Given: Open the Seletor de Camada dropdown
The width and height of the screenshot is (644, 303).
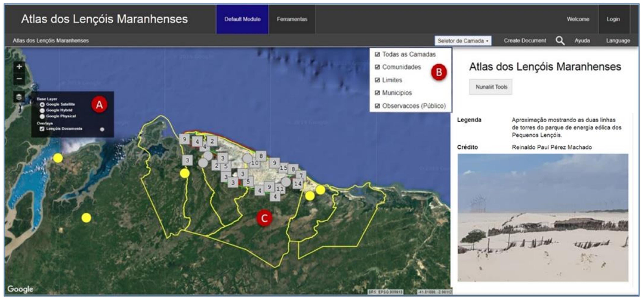Looking at the screenshot, I should coord(463,41).
